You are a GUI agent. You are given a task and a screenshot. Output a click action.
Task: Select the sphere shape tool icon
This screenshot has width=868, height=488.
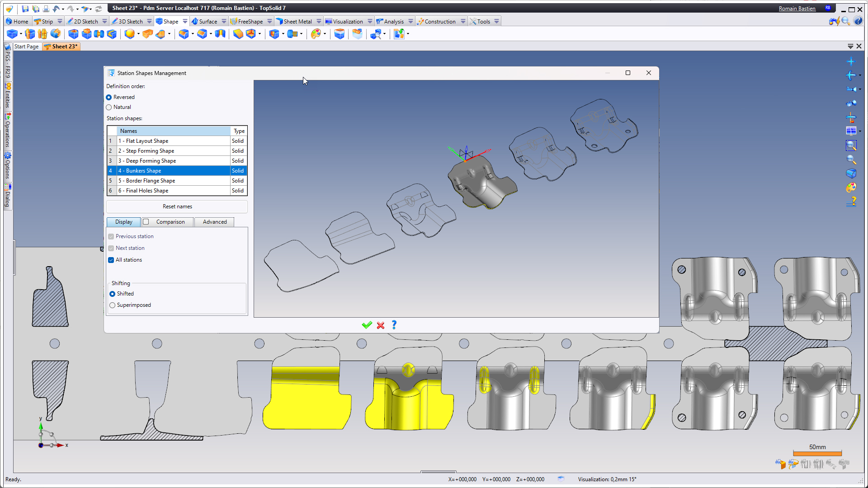pyautogui.click(x=129, y=34)
